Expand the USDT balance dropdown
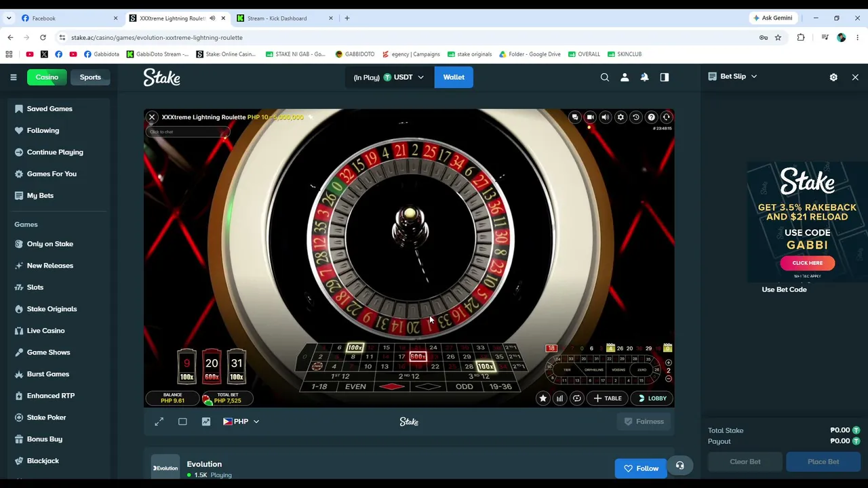This screenshot has width=868, height=488. point(389,77)
